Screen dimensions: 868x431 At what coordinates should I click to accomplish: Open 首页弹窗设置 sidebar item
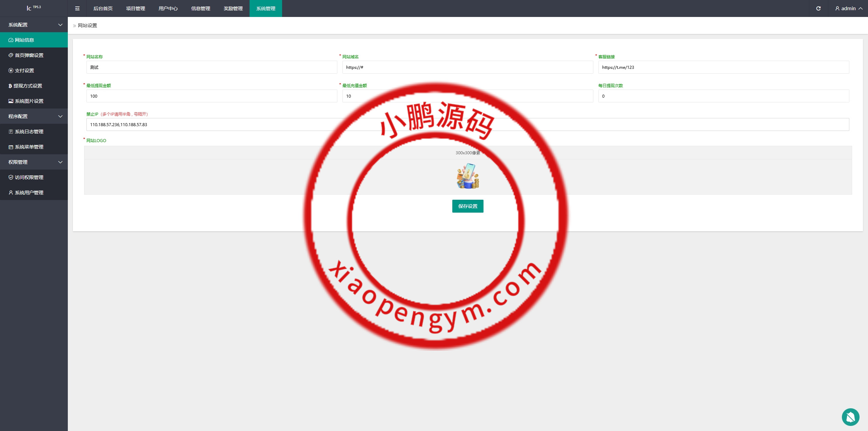29,55
